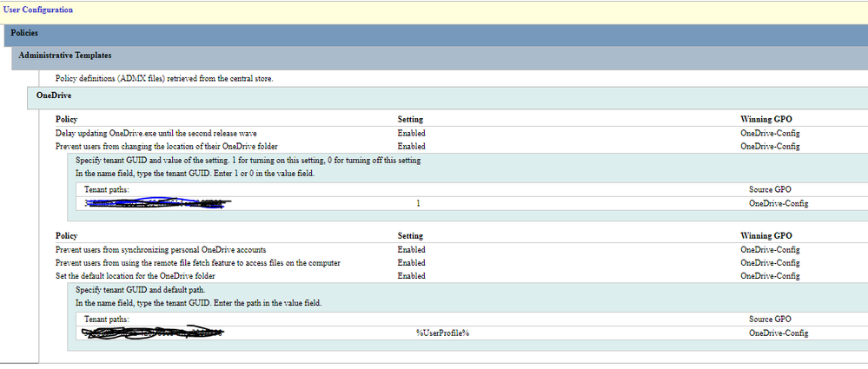Click 'Set the default location for the OneDrive folder'
The height and width of the screenshot is (369, 868).
point(136,275)
